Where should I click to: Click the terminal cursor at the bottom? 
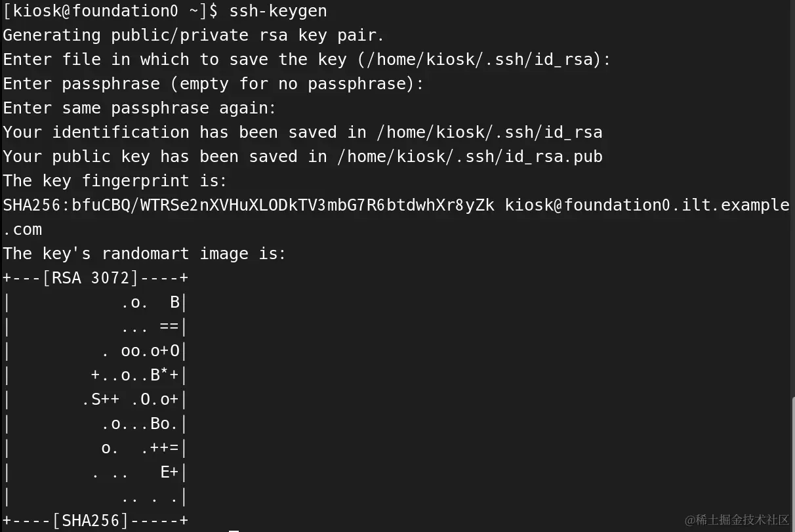tap(234, 530)
